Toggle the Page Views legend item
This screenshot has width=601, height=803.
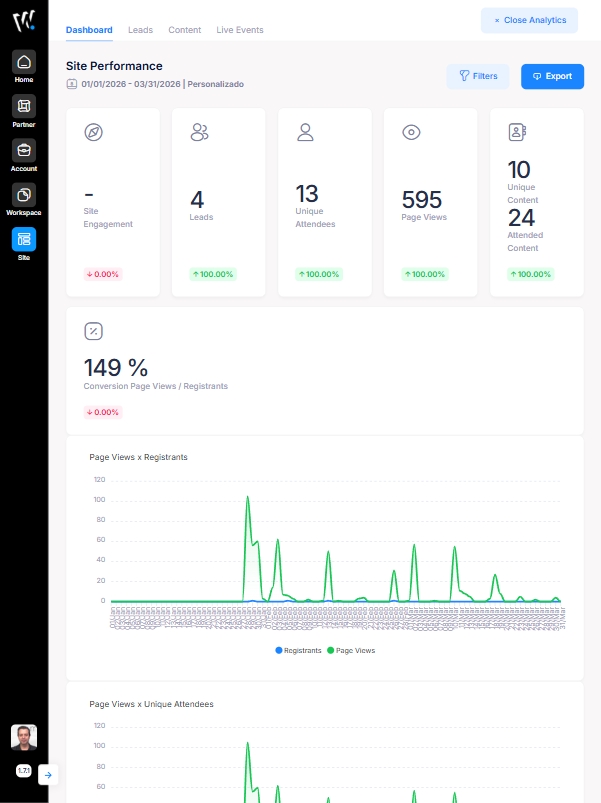pyautogui.click(x=351, y=650)
